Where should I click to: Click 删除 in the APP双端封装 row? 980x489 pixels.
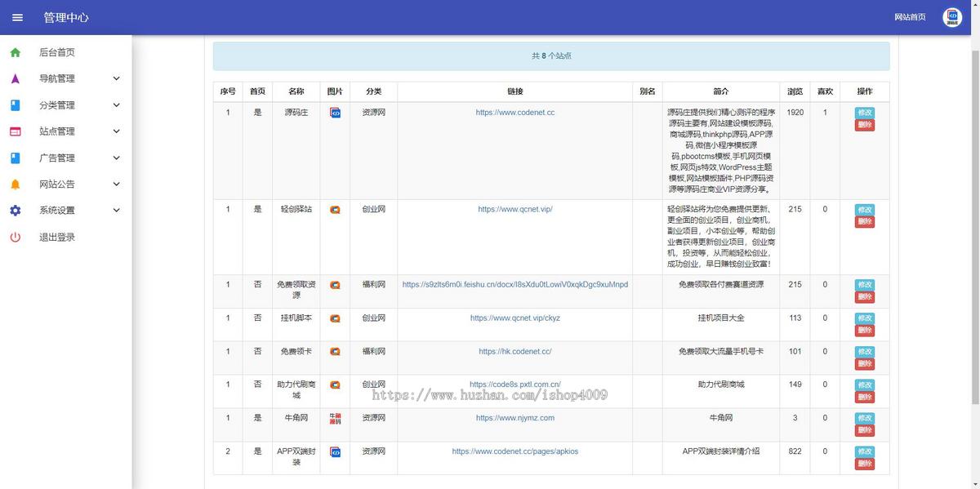tap(865, 465)
